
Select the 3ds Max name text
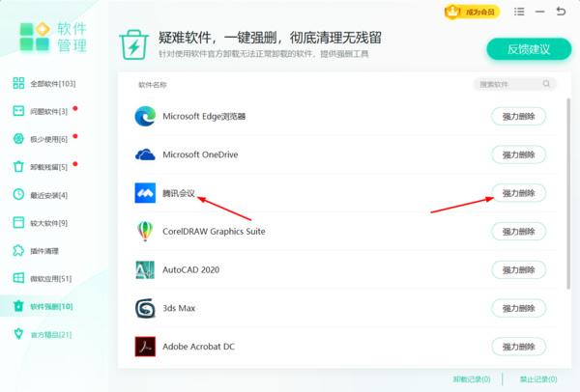pyautogui.click(x=179, y=308)
